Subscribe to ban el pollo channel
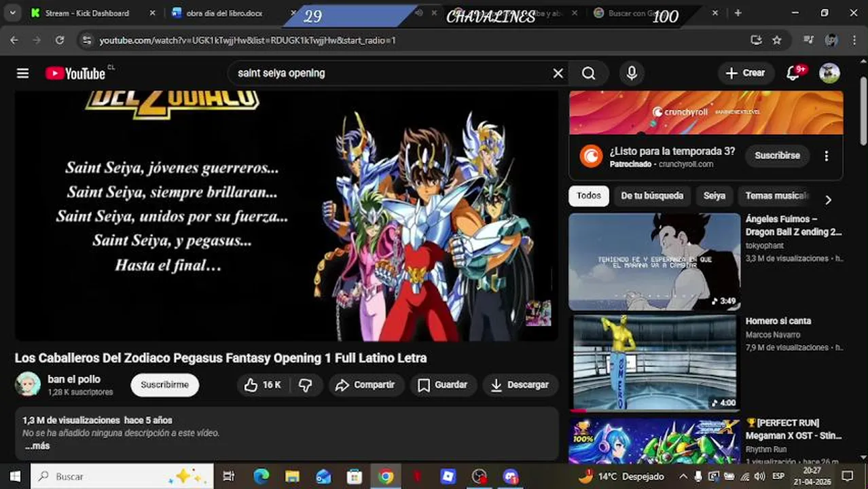Viewport: 868px width, 489px height. (x=164, y=385)
